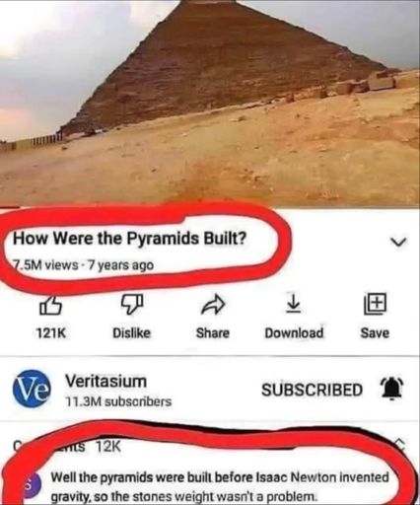This screenshot has width=420, height=505.
Task: Expand the comments section arrows
Action: (400, 445)
